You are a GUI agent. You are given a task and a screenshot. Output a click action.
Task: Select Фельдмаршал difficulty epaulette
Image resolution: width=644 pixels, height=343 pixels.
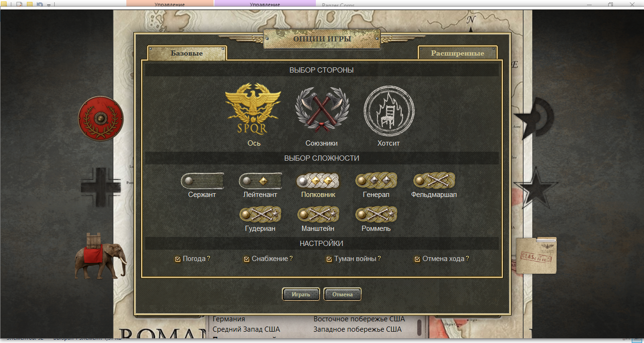434,180
